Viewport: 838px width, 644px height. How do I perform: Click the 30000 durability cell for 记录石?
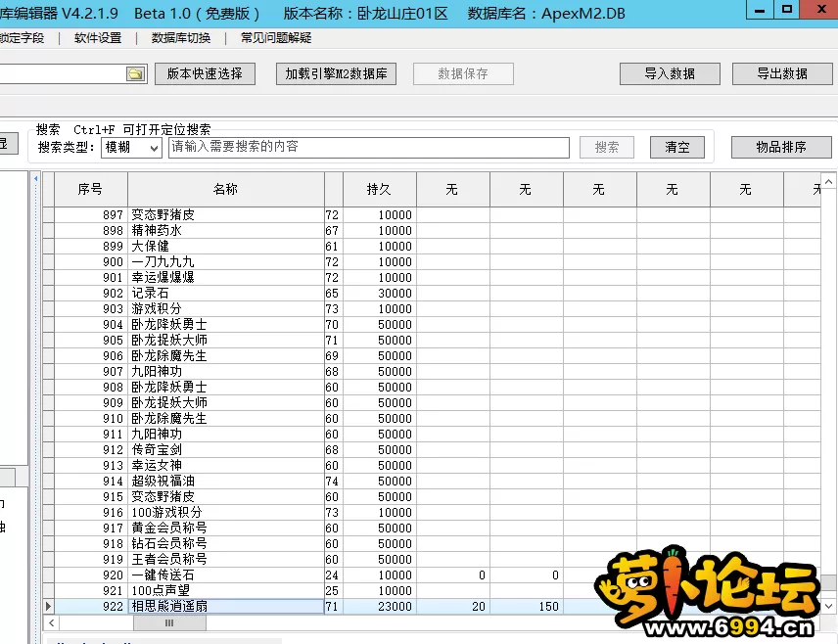(380, 293)
